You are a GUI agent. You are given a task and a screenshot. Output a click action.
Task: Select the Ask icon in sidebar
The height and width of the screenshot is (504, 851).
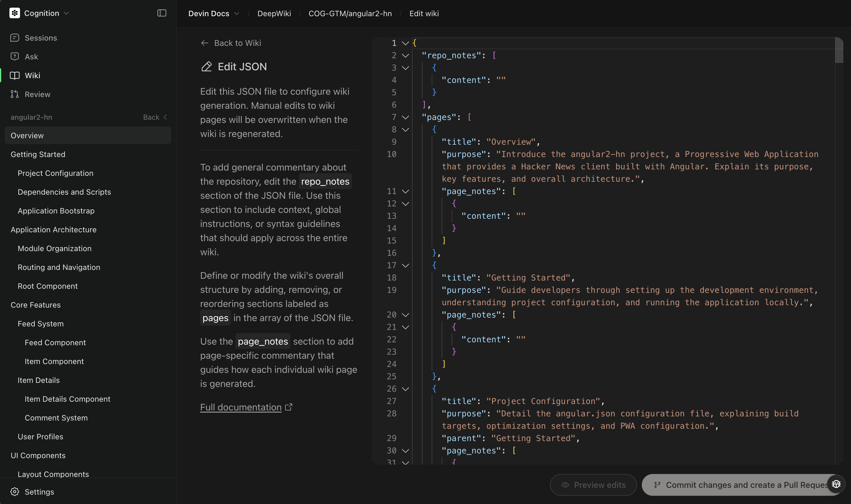pos(14,56)
